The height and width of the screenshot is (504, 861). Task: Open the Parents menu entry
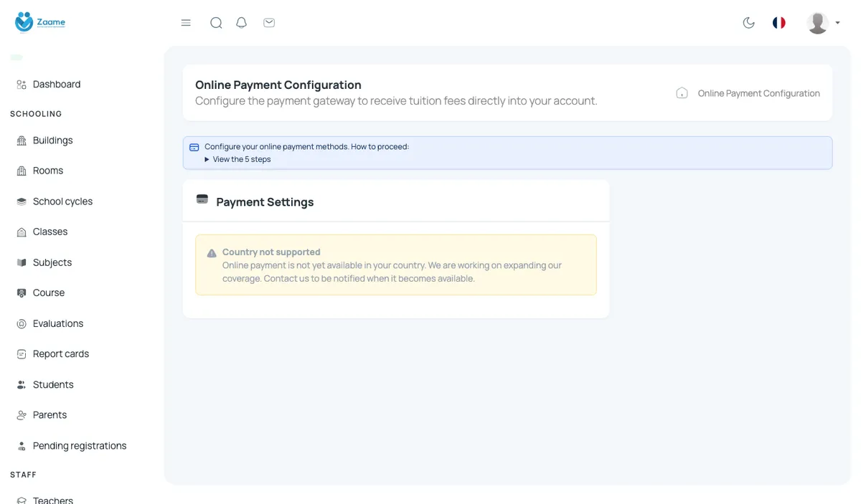(50, 415)
